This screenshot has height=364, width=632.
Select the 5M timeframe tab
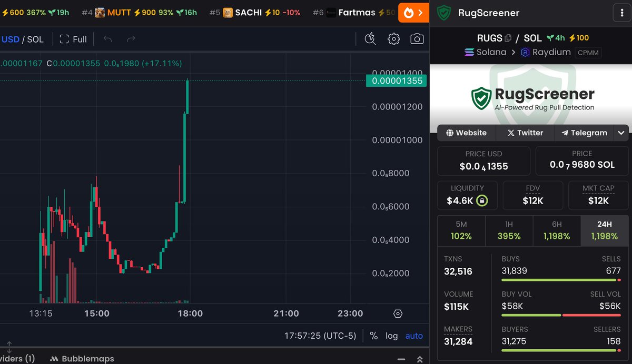point(461,230)
